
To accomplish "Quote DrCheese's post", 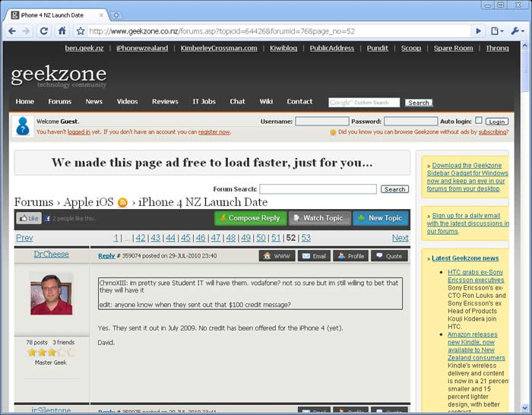I will click(389, 256).
